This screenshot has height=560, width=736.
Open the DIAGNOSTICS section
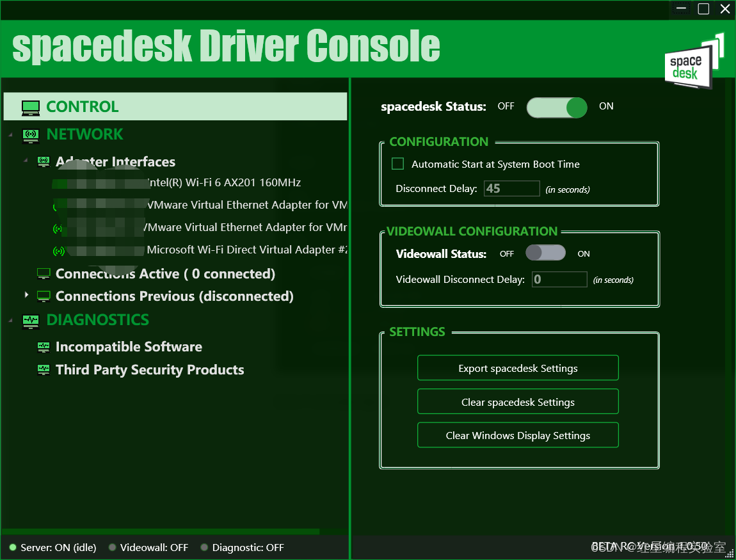tap(98, 320)
